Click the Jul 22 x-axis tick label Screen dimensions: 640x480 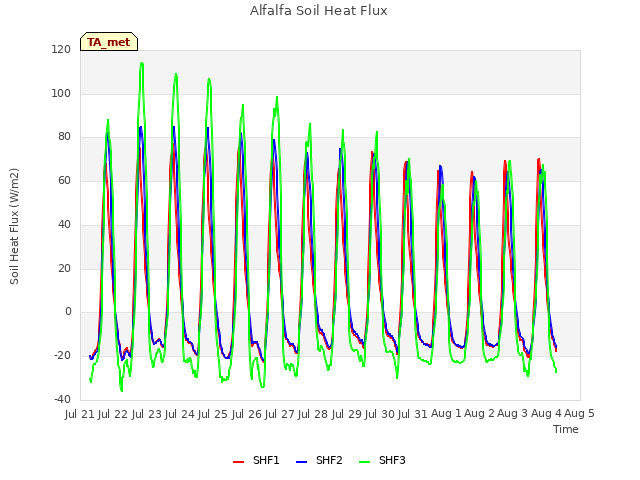point(113,414)
